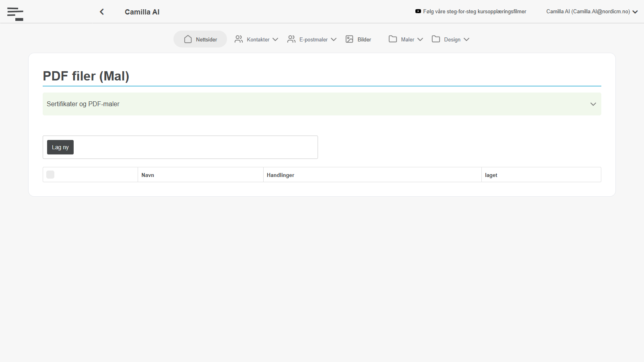The height and width of the screenshot is (362, 644).
Task: Toggle the select-all checkbox in table header
Action: point(50,175)
